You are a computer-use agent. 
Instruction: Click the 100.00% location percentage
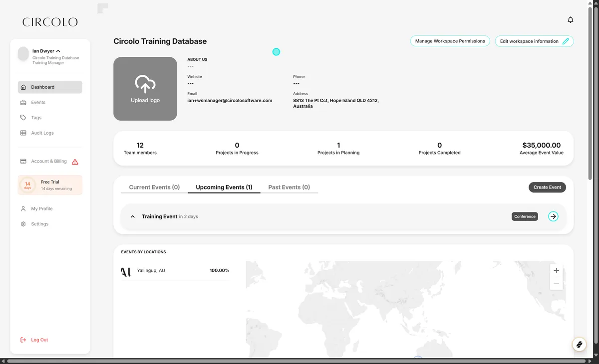pyautogui.click(x=219, y=271)
